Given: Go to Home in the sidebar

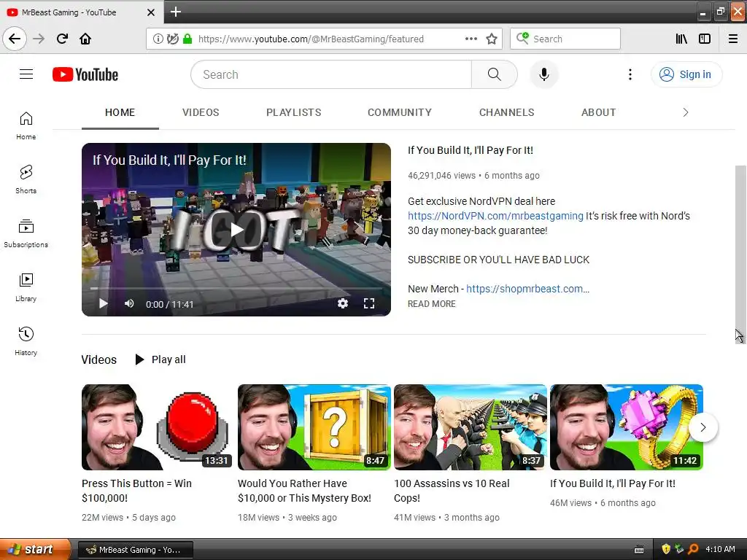Looking at the screenshot, I should [26, 125].
